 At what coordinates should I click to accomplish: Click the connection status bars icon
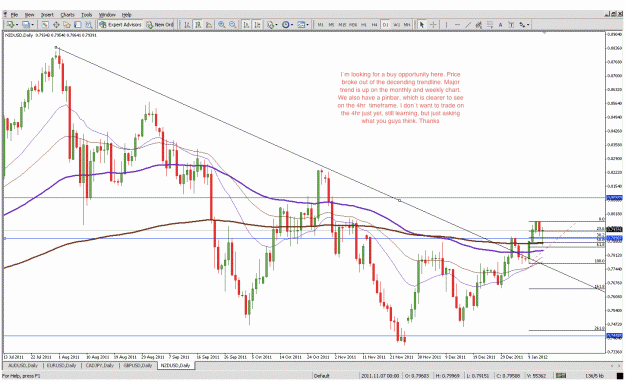[x=561, y=375]
